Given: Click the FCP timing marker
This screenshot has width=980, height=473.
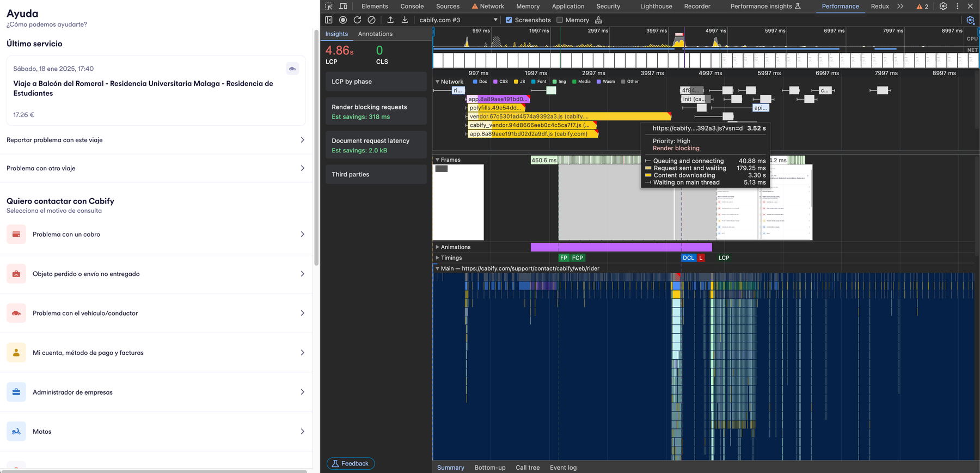Looking at the screenshot, I should pyautogui.click(x=578, y=258).
